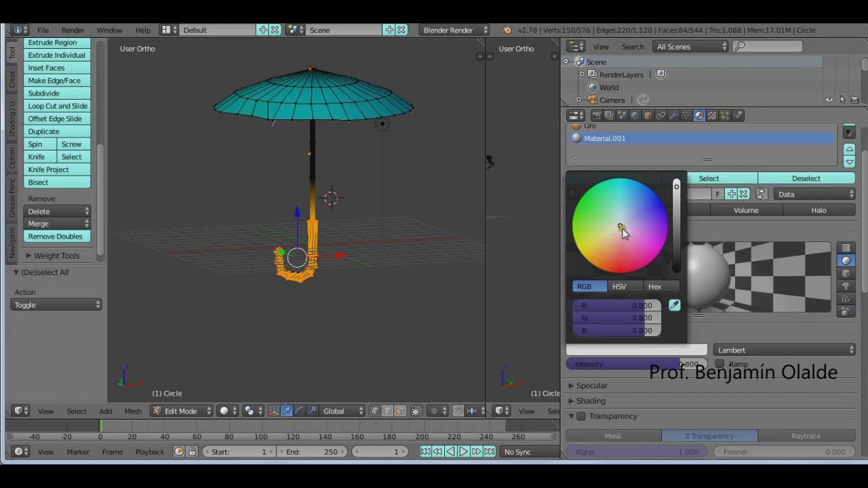Enable translate manipulator arrow button

[x=286, y=411]
